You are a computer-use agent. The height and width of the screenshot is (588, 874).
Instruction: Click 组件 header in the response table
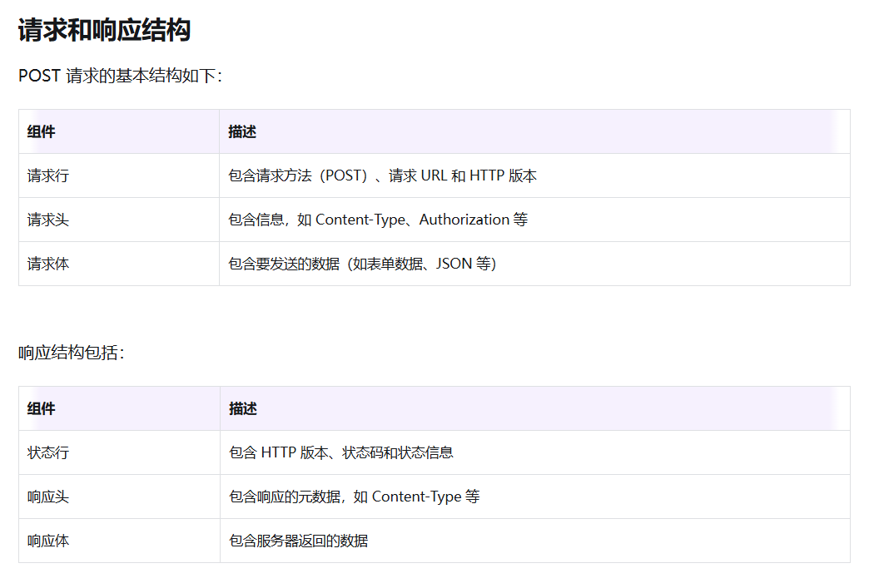coord(42,408)
